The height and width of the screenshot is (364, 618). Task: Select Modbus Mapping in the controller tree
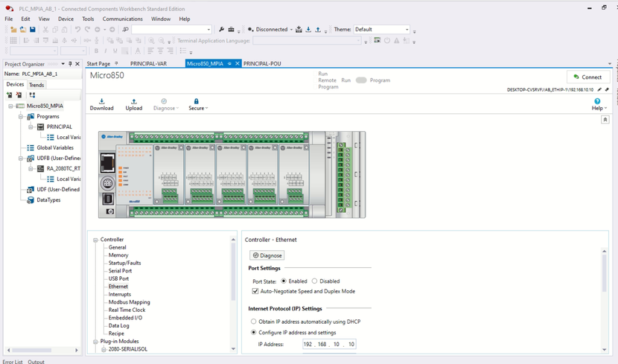(130, 302)
